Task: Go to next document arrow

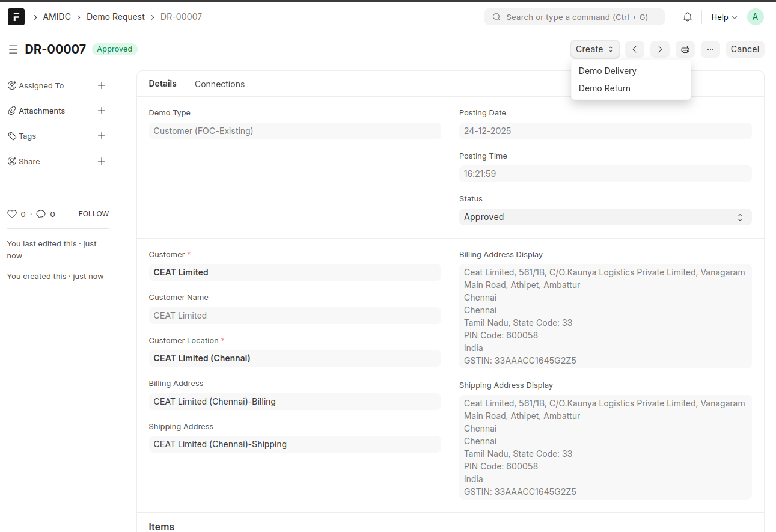Action: [660, 49]
